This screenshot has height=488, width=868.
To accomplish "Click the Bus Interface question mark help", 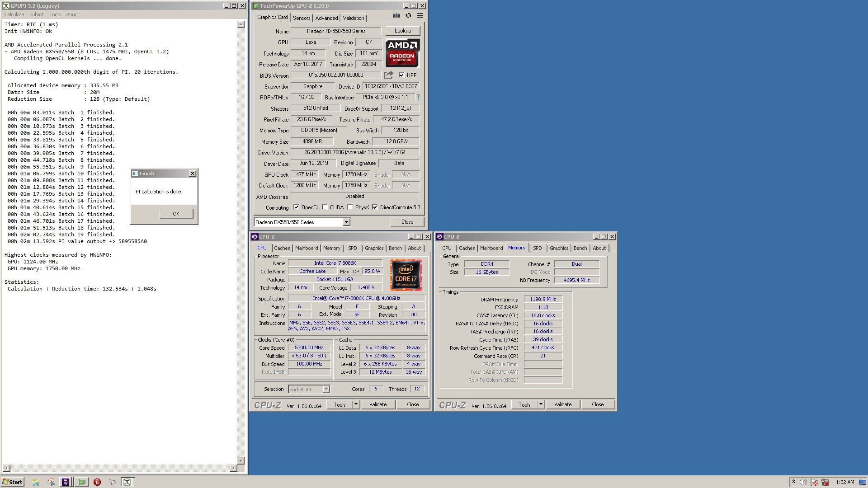I will [x=418, y=97].
